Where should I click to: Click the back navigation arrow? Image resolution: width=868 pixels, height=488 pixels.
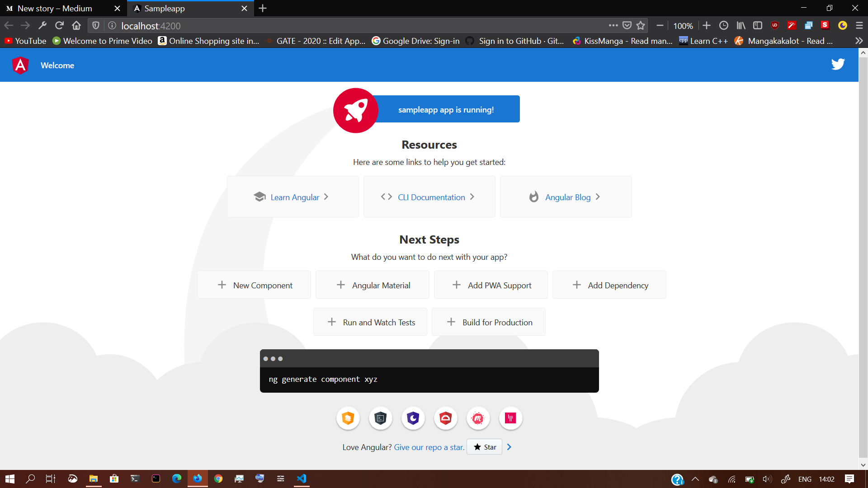click(x=9, y=26)
